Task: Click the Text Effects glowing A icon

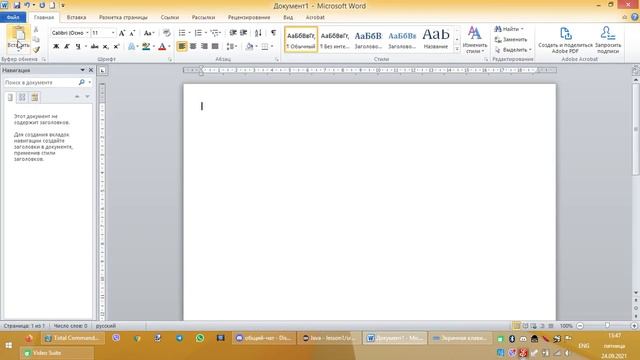Action: point(131,47)
